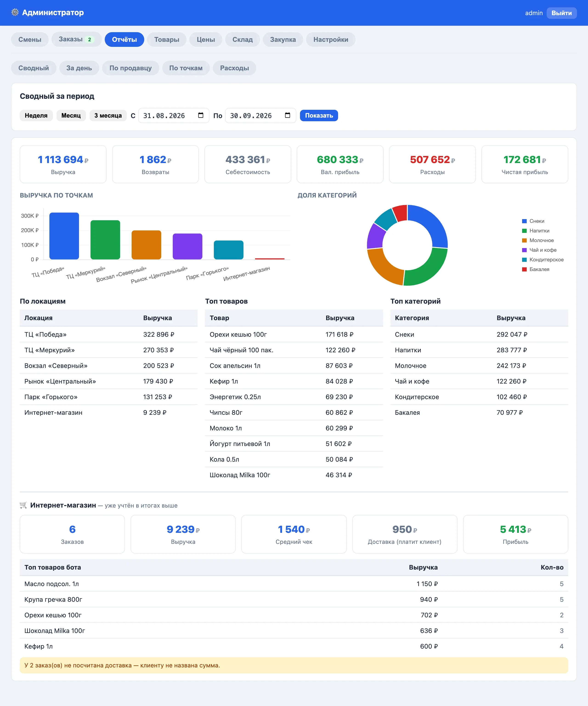The image size is (588, 706).
Task: Choose the 3 месяца period preset
Action: [x=108, y=115]
